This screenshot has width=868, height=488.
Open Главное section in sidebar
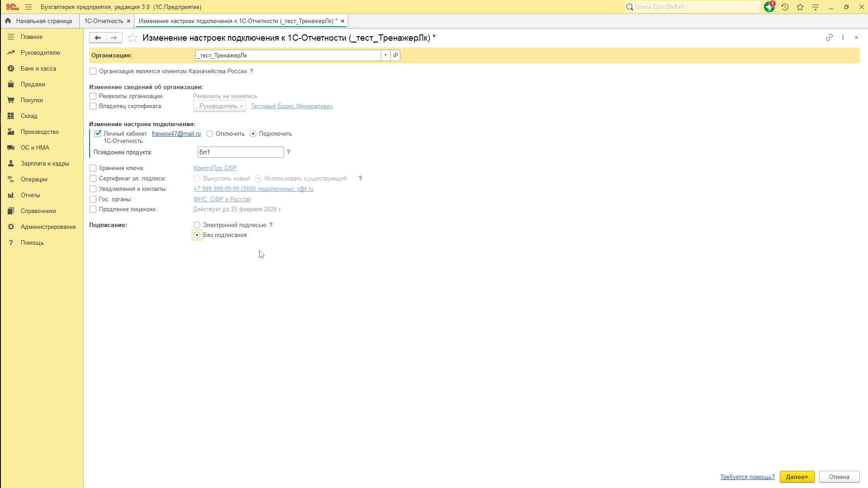click(42, 37)
